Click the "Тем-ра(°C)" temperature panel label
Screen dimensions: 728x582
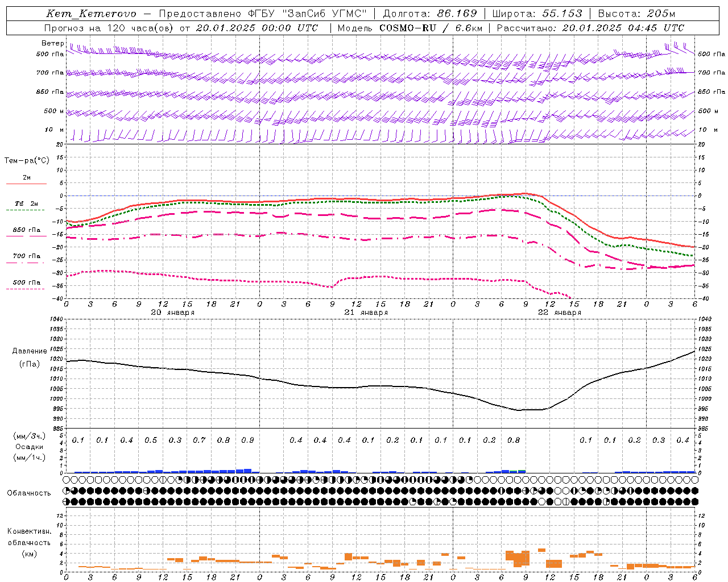tap(27, 160)
